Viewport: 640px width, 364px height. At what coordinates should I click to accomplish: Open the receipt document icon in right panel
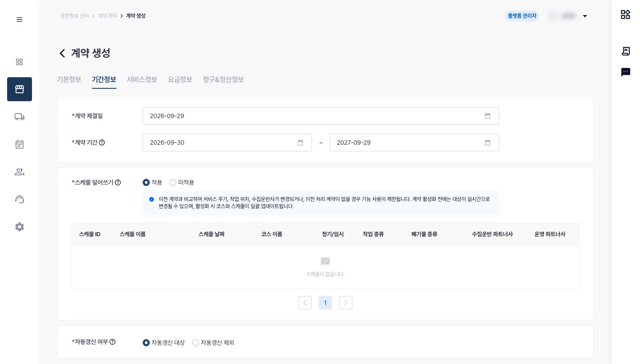click(x=626, y=51)
